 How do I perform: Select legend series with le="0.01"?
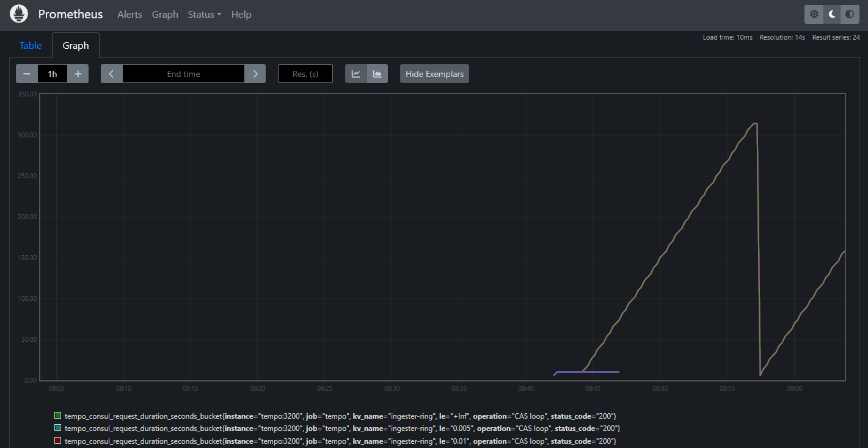click(340, 441)
